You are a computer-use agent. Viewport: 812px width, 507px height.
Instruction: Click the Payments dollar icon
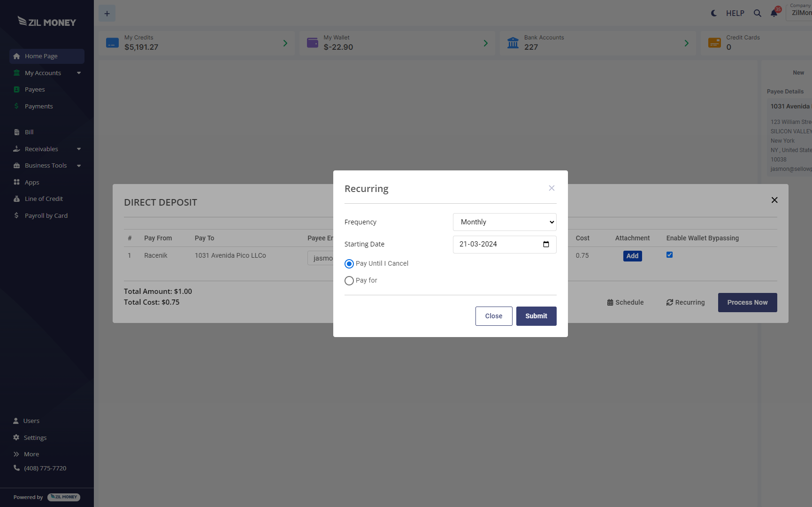(x=16, y=106)
